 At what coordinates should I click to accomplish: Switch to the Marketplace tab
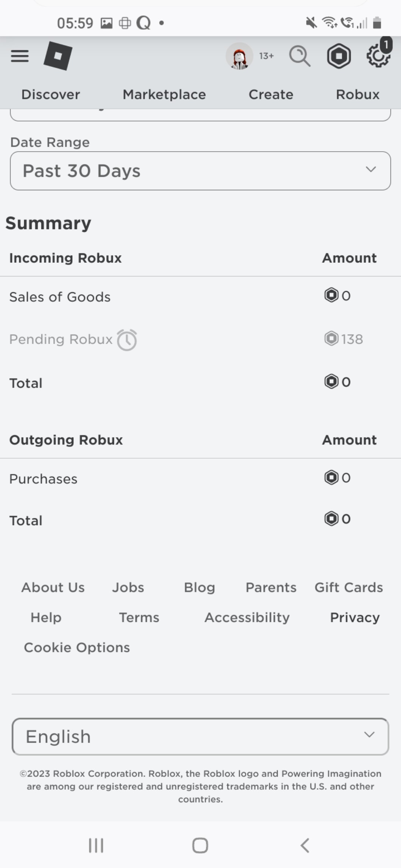click(164, 95)
